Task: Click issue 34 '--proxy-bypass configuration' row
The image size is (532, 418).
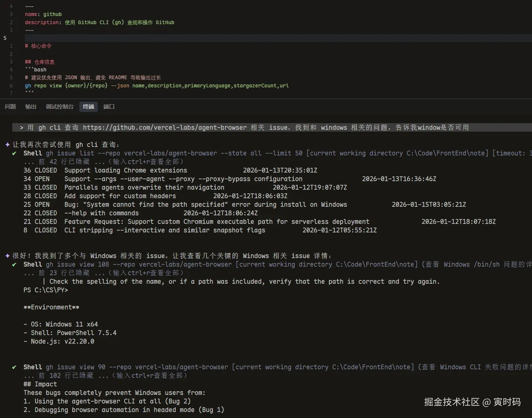Action: click(x=230, y=179)
